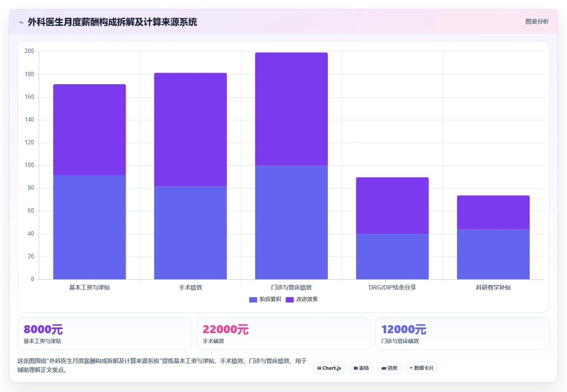The width and height of the screenshot is (567, 392).
Task: Click the 改进效果 legend label
Action: click(307, 300)
